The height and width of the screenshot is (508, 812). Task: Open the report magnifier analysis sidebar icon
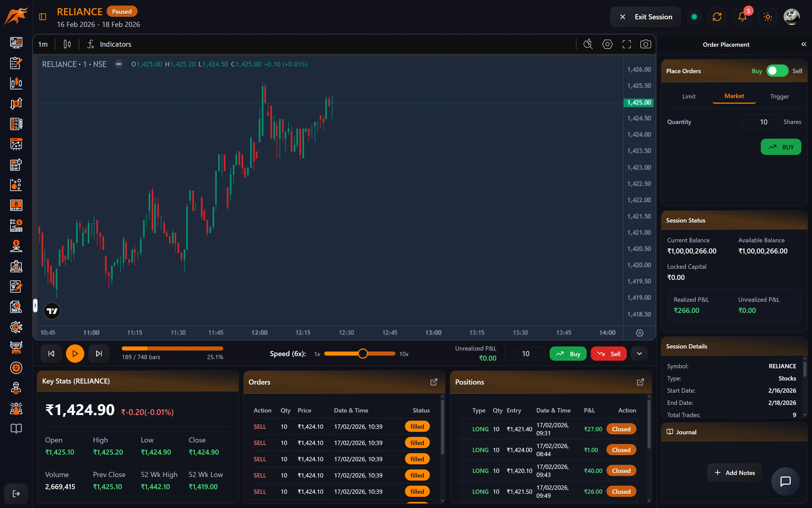[16, 307]
